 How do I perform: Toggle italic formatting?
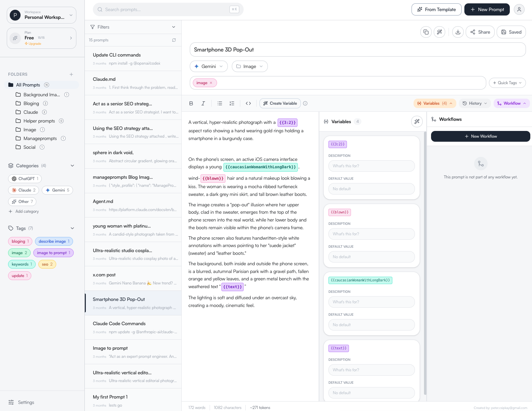pos(203,103)
